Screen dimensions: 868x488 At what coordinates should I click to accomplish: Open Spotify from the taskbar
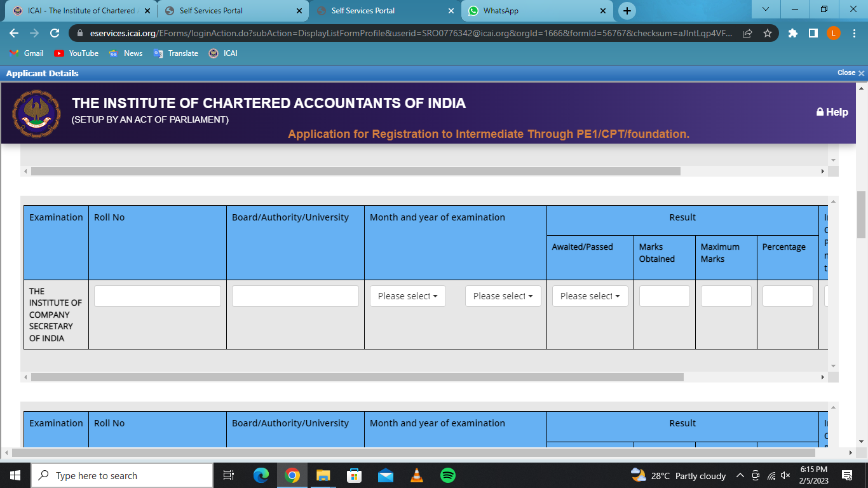(447, 475)
